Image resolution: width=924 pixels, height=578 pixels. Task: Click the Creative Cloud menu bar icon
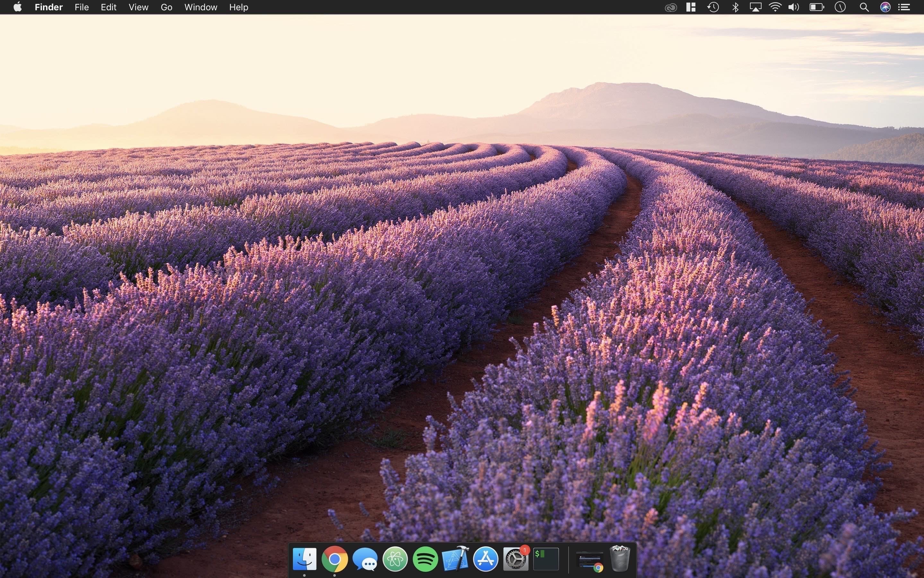671,7
